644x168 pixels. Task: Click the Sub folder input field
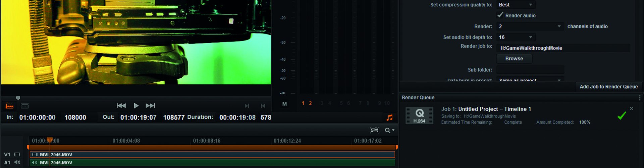tap(530, 70)
